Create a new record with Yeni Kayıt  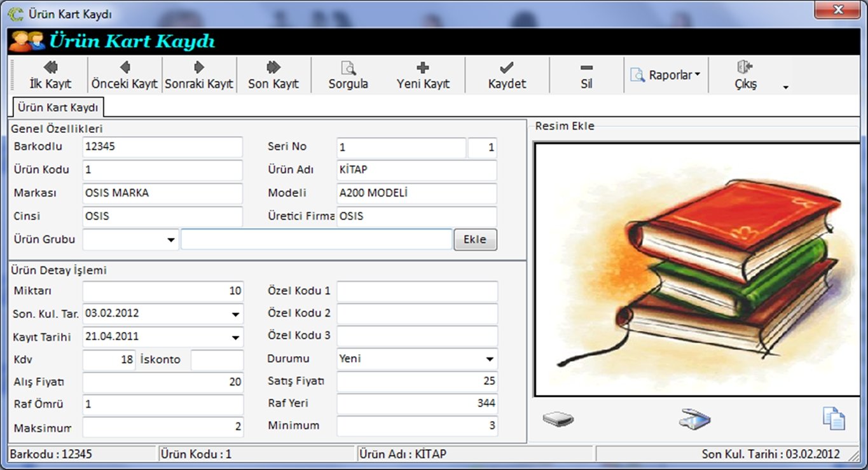pos(423,74)
